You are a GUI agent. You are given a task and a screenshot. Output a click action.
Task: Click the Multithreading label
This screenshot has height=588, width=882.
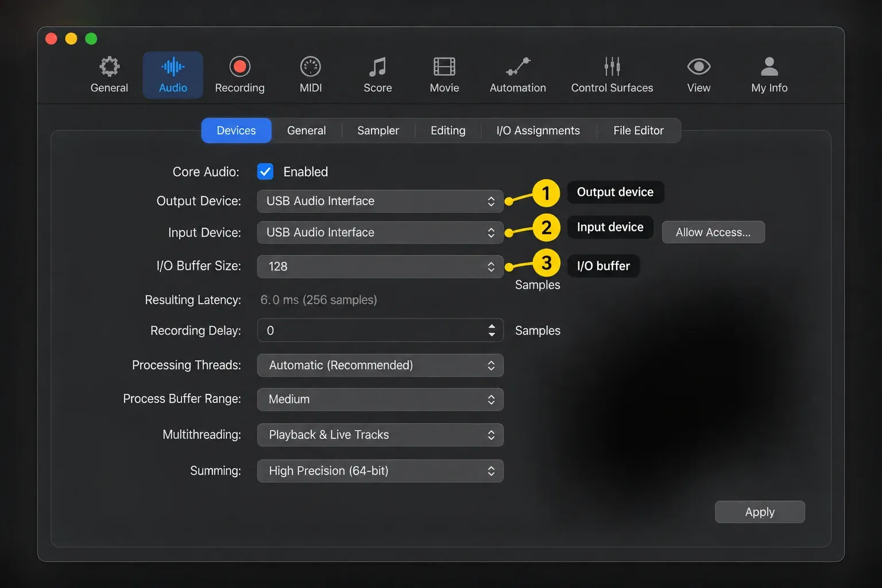tap(202, 435)
